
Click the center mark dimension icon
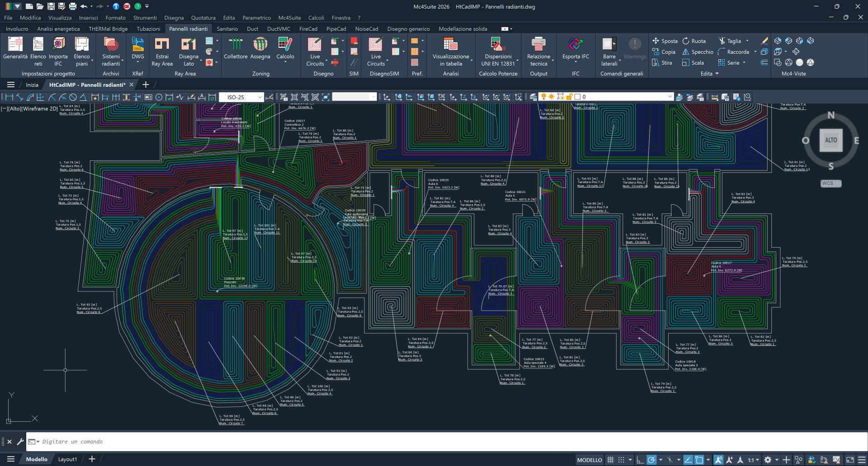159,97
